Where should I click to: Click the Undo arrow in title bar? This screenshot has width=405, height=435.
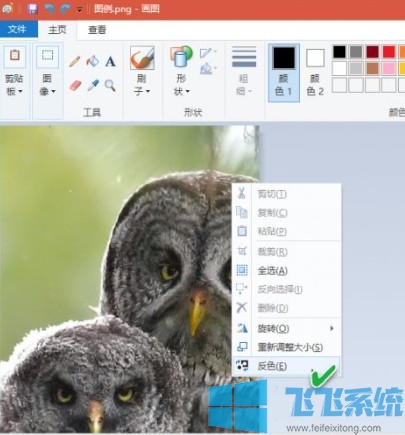point(50,9)
